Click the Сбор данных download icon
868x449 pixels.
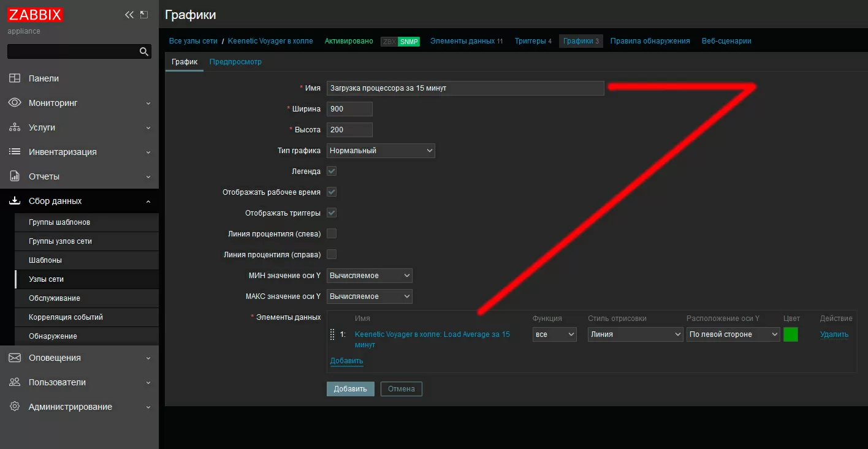tap(15, 201)
